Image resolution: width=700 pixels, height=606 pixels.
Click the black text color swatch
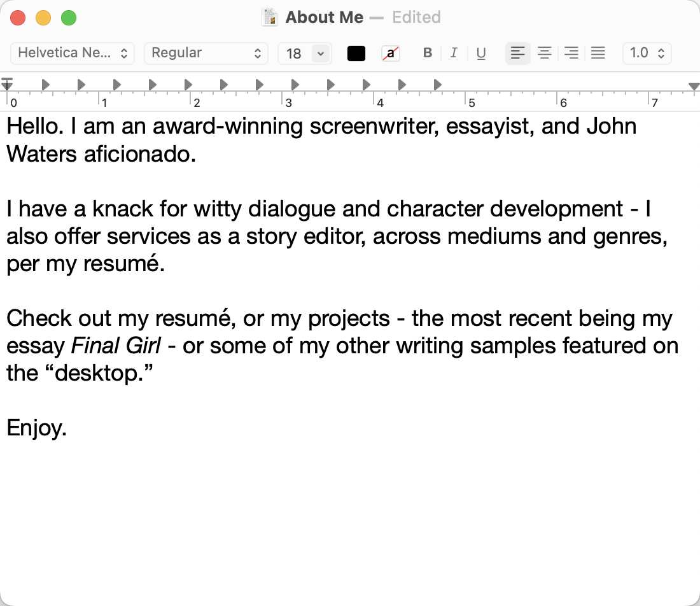pos(356,53)
